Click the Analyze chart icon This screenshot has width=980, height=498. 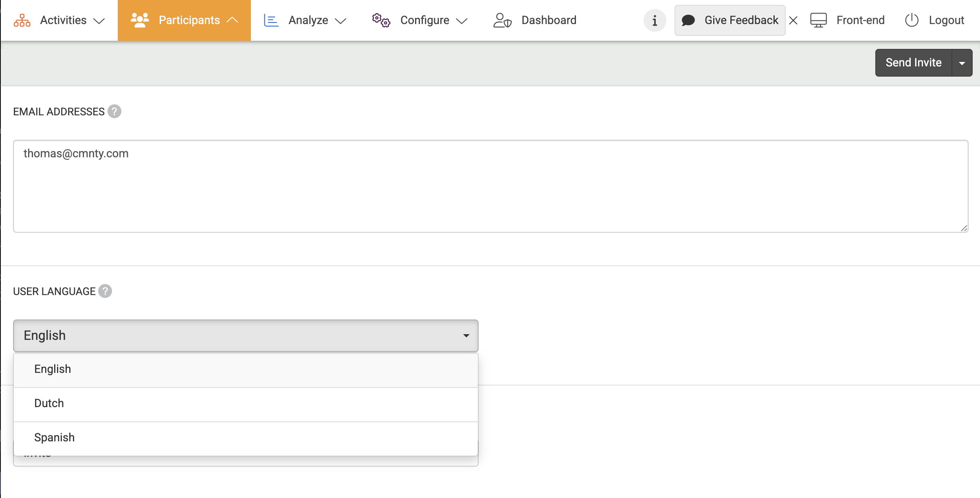(271, 20)
